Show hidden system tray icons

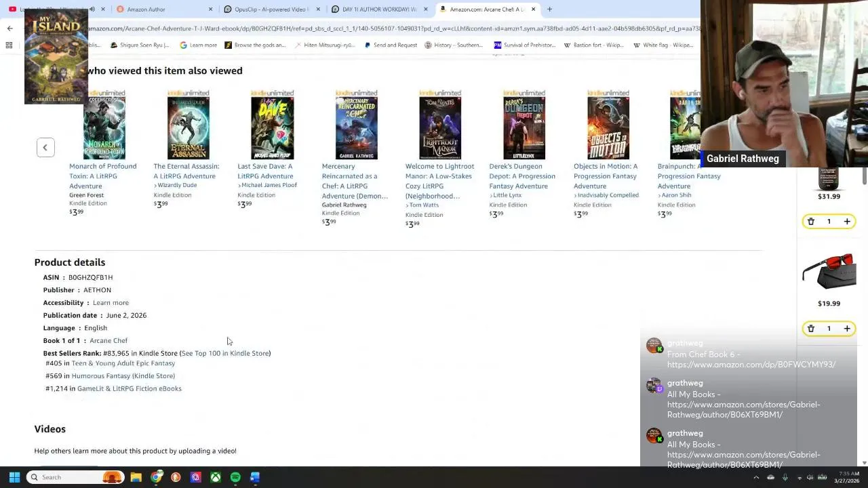pos(756,477)
